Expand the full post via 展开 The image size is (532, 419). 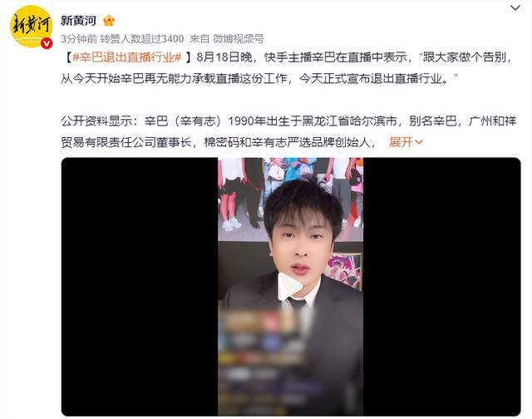[401, 142]
